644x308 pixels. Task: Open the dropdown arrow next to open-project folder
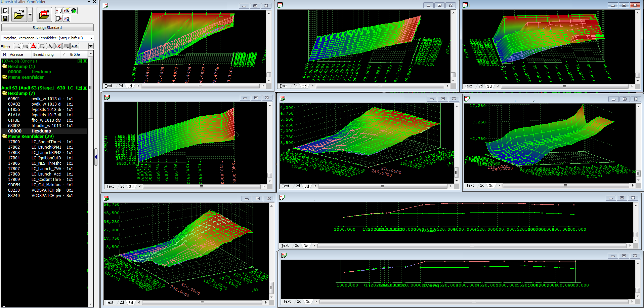[30, 15]
